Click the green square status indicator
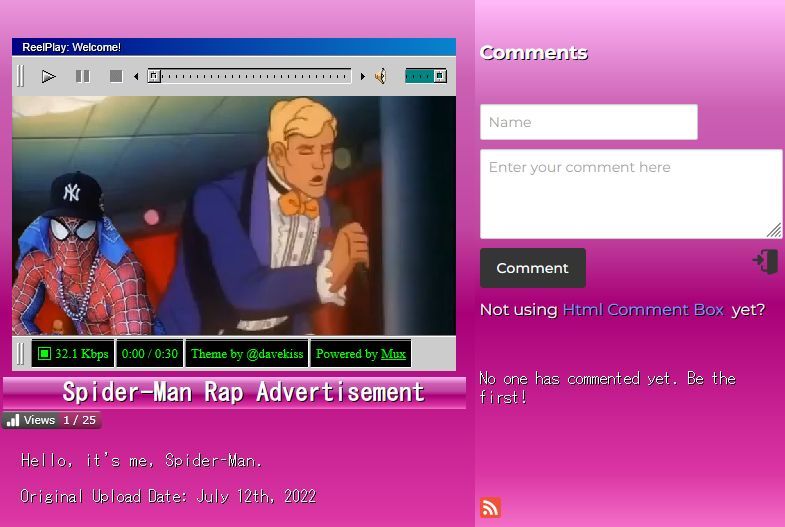This screenshot has height=527, width=785. [x=45, y=354]
